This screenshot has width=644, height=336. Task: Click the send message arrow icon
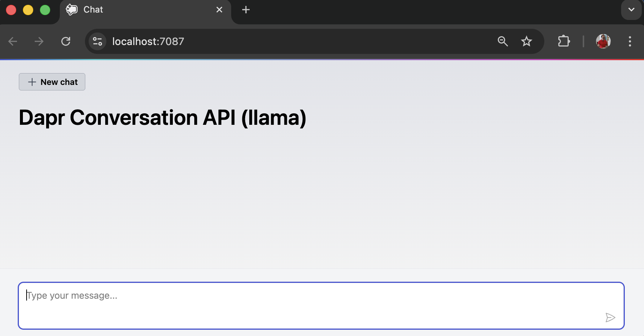[610, 318]
